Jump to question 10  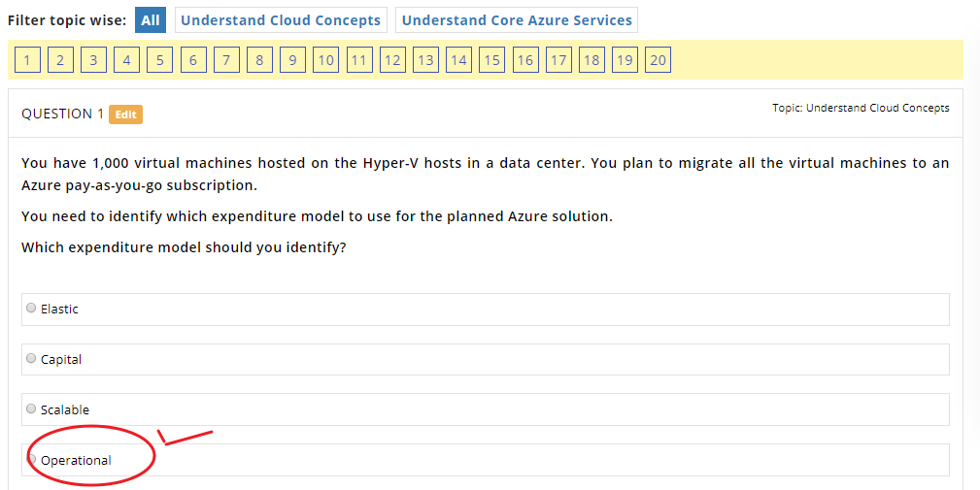tap(325, 60)
